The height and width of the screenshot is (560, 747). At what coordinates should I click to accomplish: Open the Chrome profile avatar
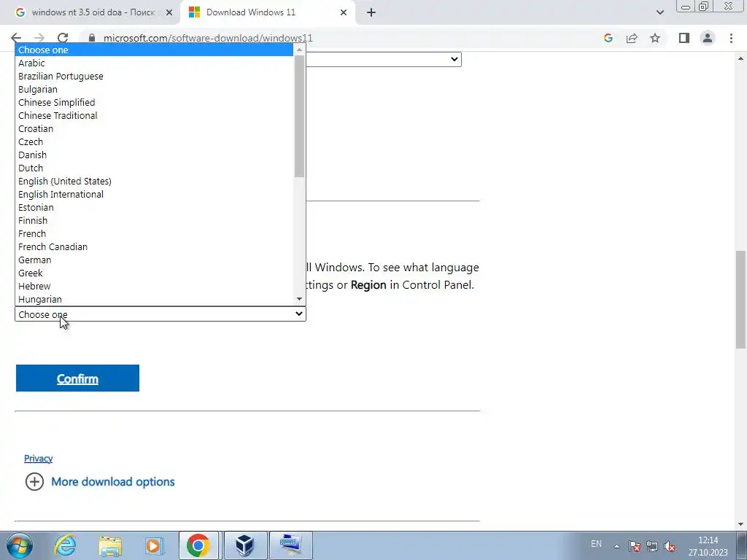(x=708, y=38)
